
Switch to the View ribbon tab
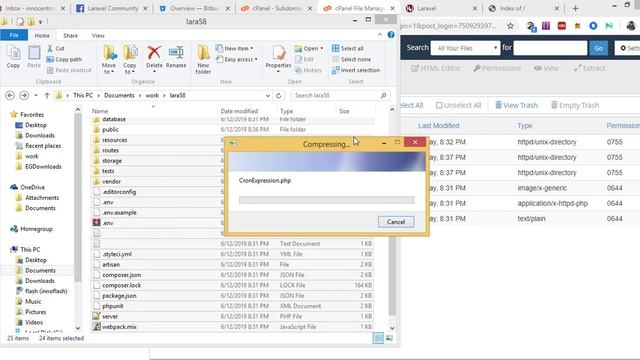click(x=98, y=36)
